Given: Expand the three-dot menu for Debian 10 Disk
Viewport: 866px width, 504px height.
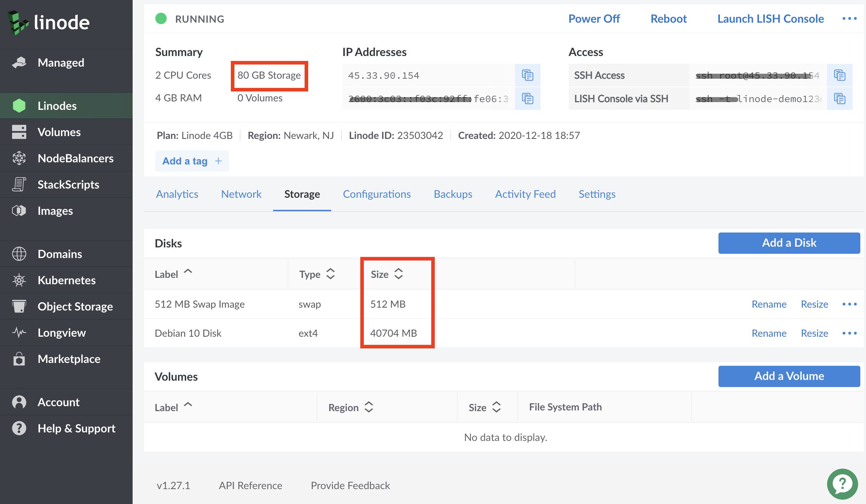Looking at the screenshot, I should 850,333.
